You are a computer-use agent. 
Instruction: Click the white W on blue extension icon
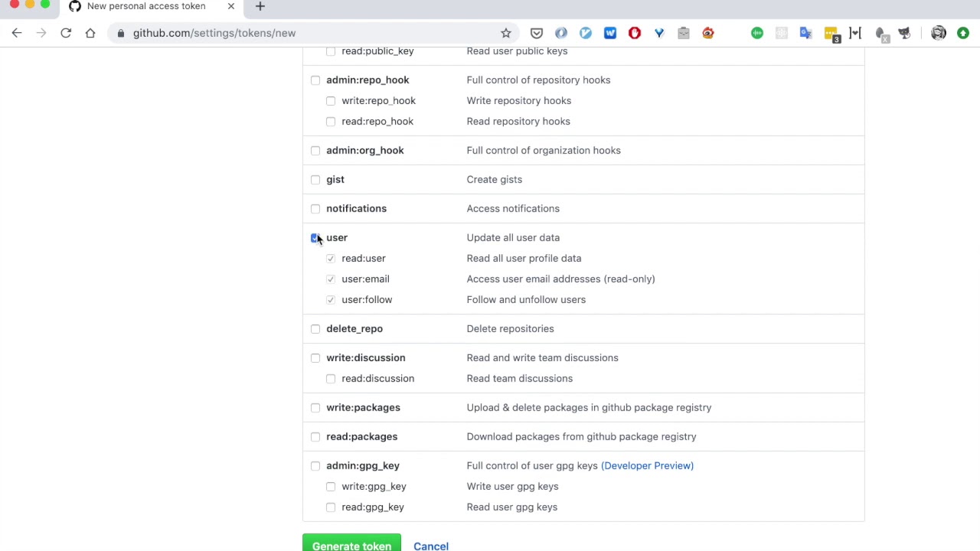tap(610, 33)
